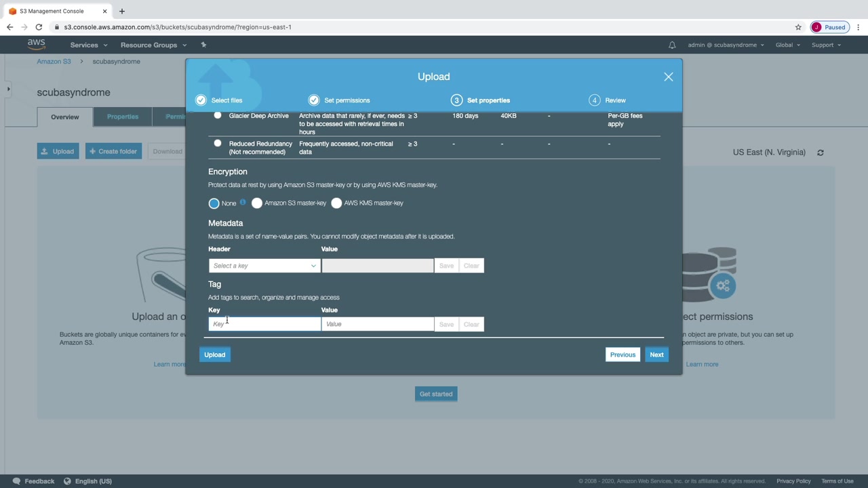Click the browser back arrow

pos(9,27)
